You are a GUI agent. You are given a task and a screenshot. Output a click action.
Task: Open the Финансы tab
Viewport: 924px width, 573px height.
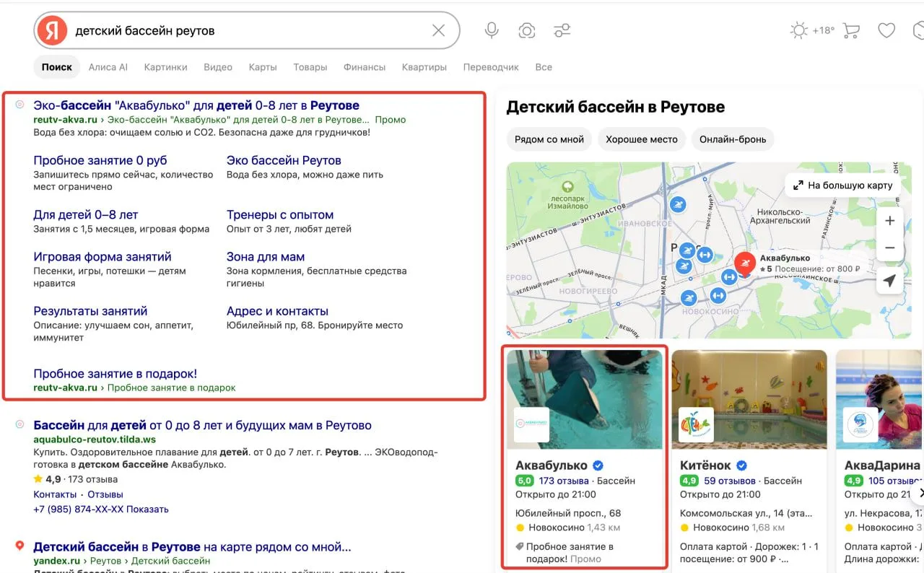365,67
